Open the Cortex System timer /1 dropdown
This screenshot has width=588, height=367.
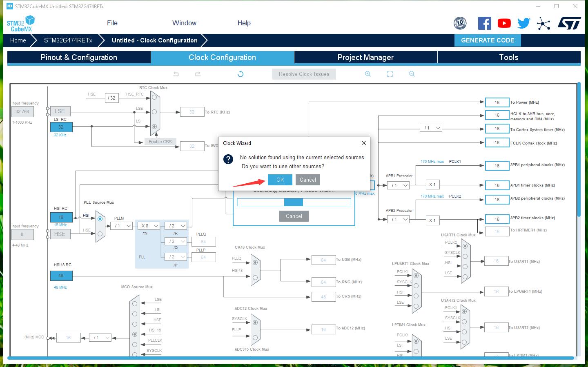pyautogui.click(x=431, y=128)
